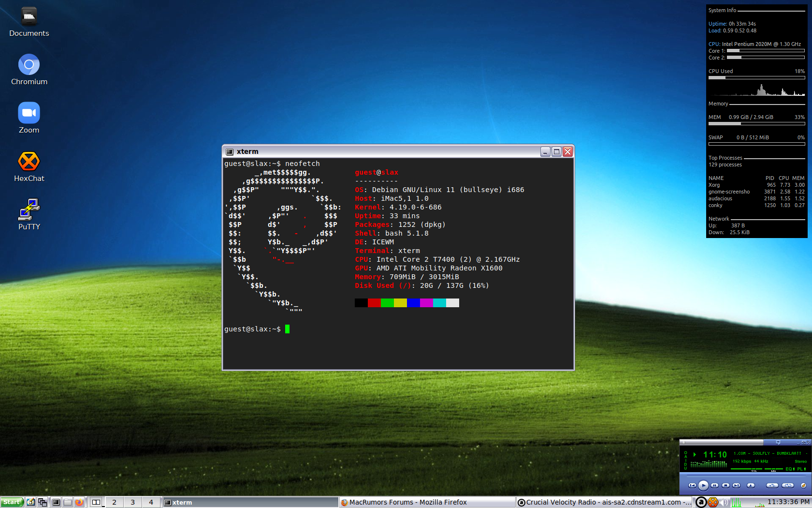Screen dimensions: 812x508
Task: Click the Audacious time display
Action: pyautogui.click(x=715, y=455)
